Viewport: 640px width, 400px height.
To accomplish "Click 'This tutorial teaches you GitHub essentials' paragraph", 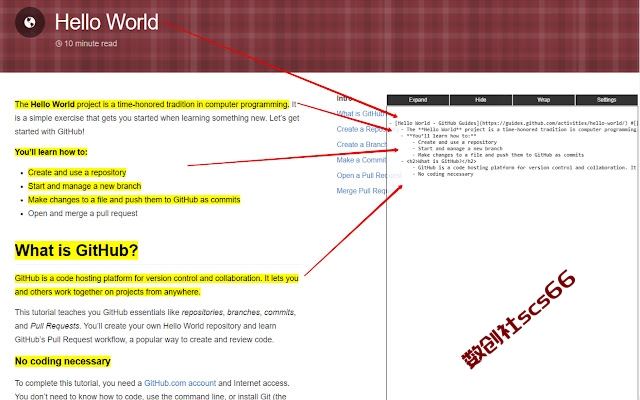I will 156,326.
